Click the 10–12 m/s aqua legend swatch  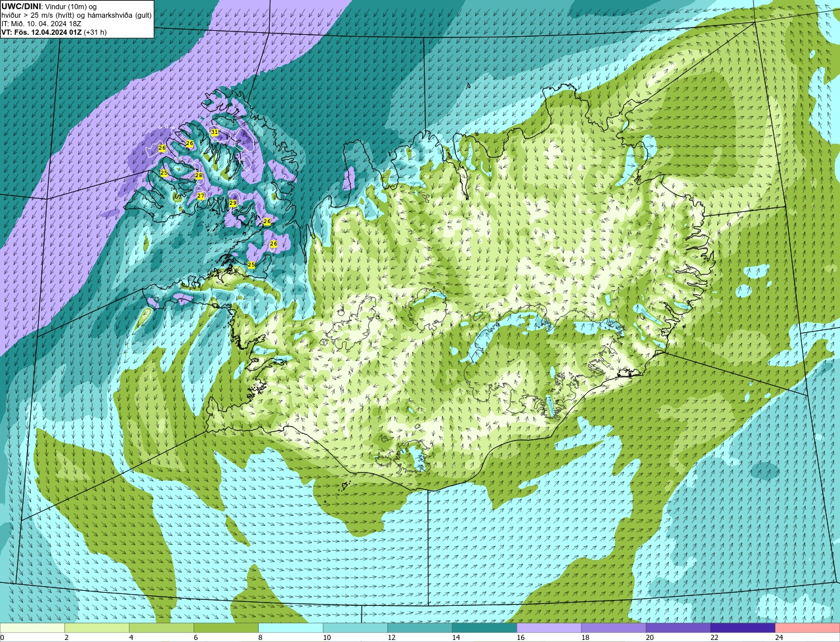point(355,628)
